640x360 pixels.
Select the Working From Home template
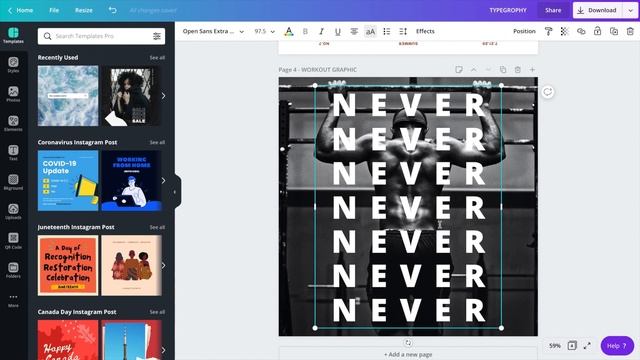tap(131, 180)
